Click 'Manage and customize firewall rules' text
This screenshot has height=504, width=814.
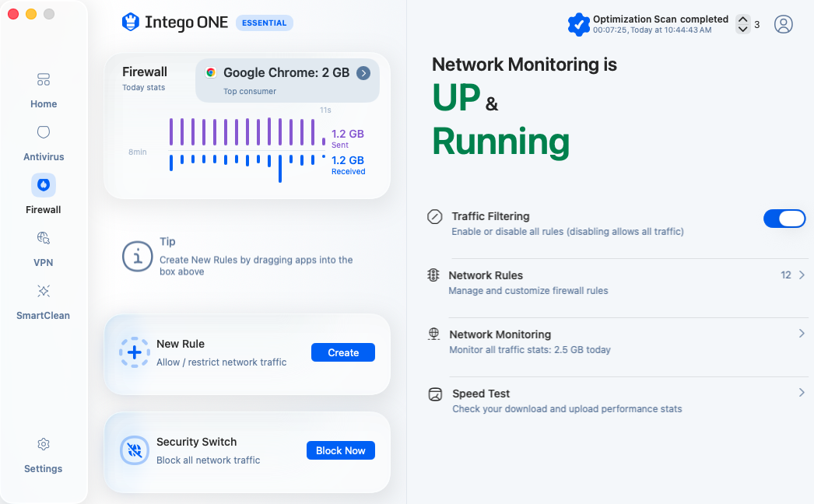tap(528, 291)
